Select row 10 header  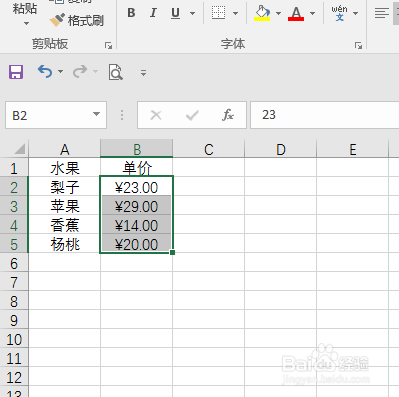click(x=14, y=339)
